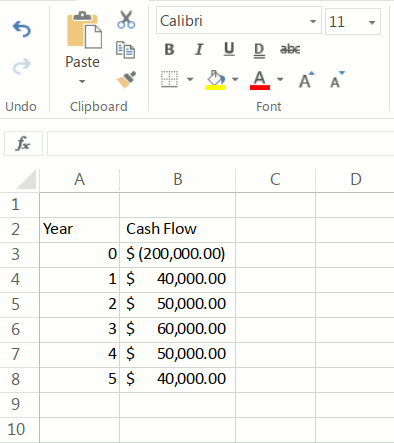Select row 9 header
This screenshot has height=443, width=394.
click(19, 405)
